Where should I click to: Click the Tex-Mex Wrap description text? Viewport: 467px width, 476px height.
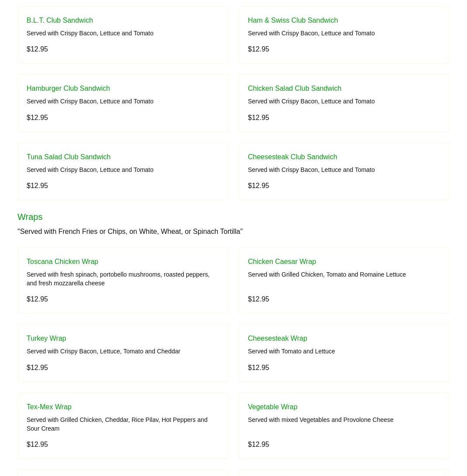tap(117, 424)
